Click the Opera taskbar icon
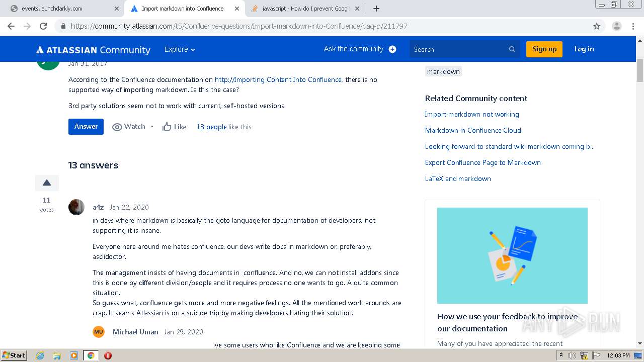The image size is (644, 362). pos(108,355)
